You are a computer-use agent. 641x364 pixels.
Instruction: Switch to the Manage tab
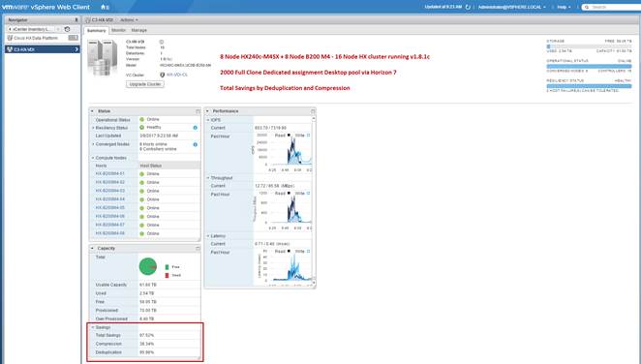click(x=139, y=30)
